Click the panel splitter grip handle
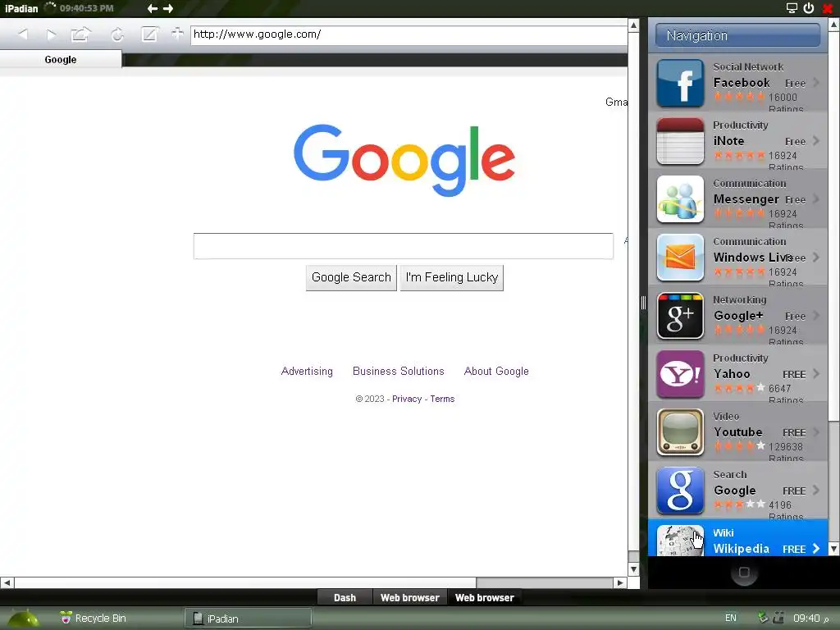The image size is (840, 630). click(643, 304)
